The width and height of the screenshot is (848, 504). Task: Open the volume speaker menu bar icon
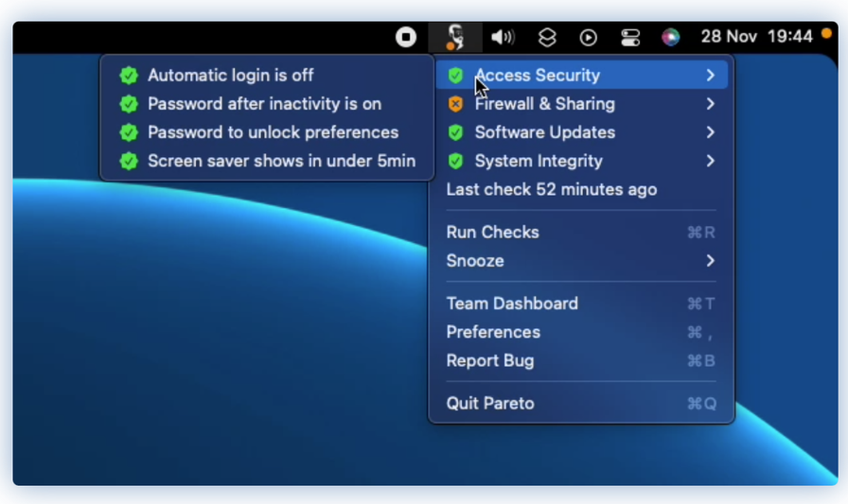503,37
